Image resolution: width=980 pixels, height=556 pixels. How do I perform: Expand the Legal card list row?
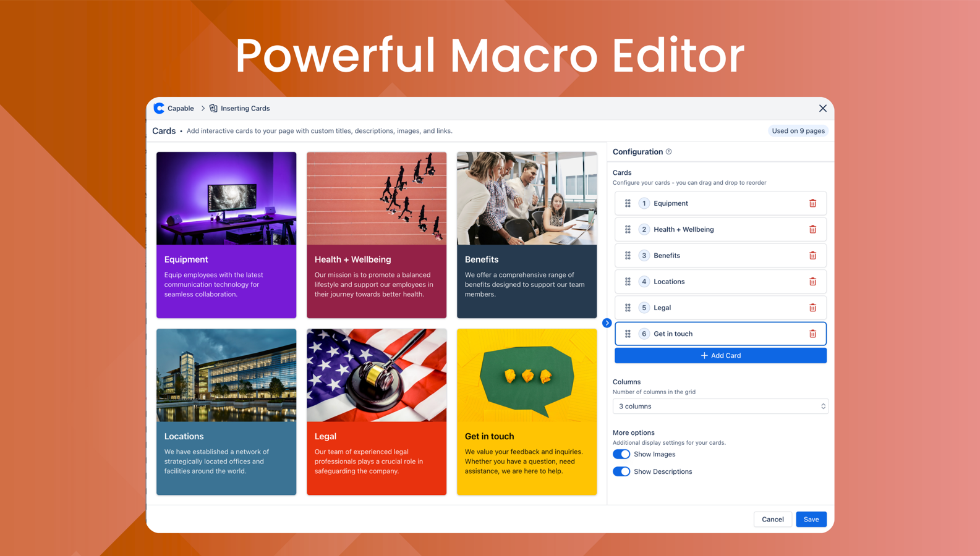click(720, 308)
